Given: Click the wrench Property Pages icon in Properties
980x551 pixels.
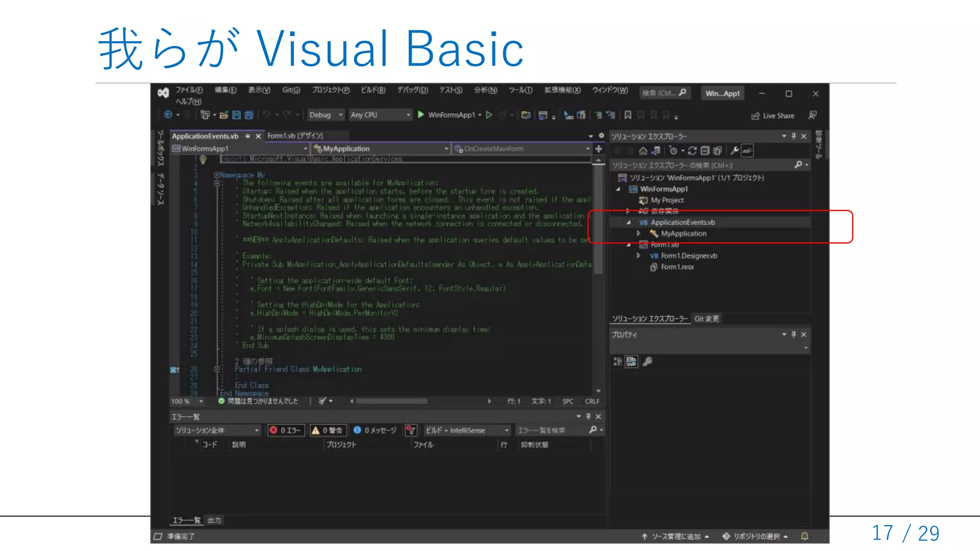Looking at the screenshot, I should click(648, 362).
